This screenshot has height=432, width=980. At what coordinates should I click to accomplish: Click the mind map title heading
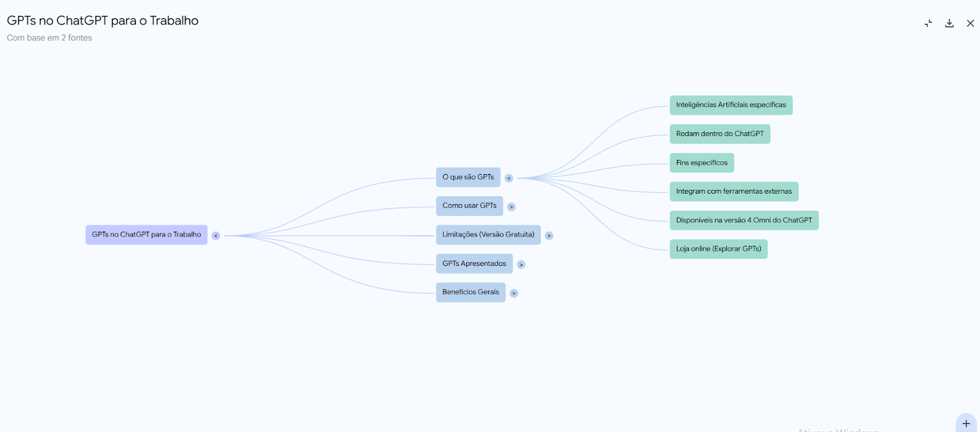coord(102,21)
